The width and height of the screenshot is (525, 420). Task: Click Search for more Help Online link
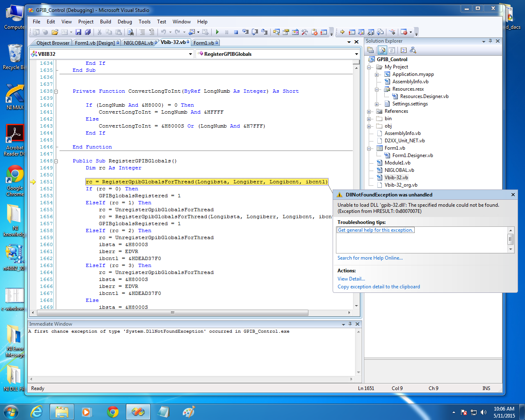pyautogui.click(x=370, y=258)
